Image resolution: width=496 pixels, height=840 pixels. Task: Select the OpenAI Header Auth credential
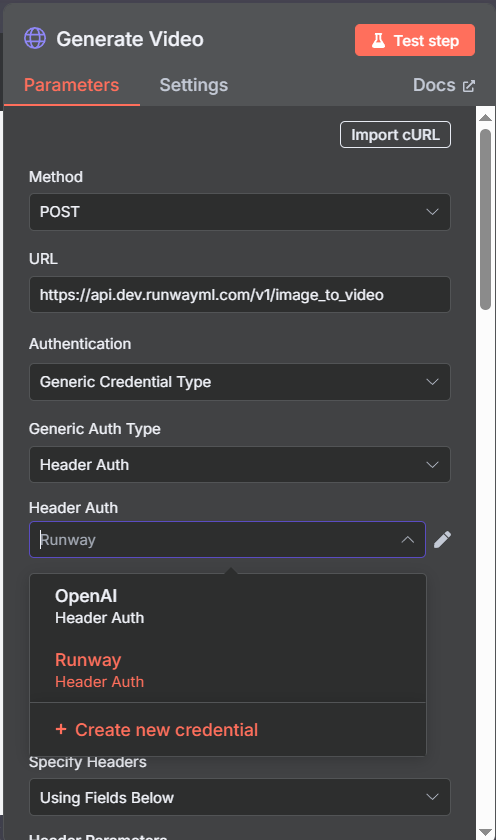[228, 606]
